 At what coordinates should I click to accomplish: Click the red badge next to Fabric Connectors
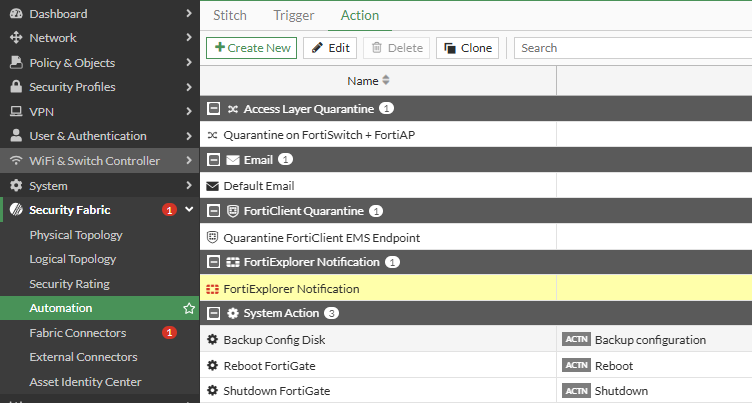coord(169,332)
